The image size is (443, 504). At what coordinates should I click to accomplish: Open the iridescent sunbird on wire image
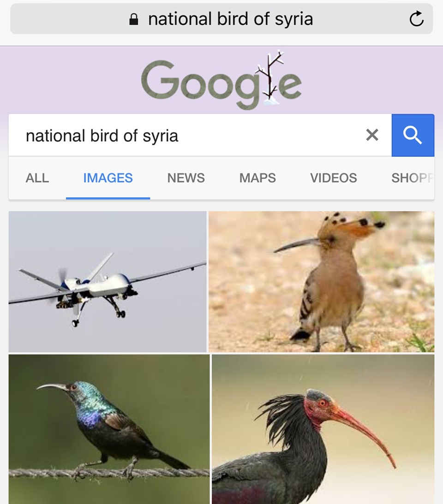pyautogui.click(x=109, y=429)
